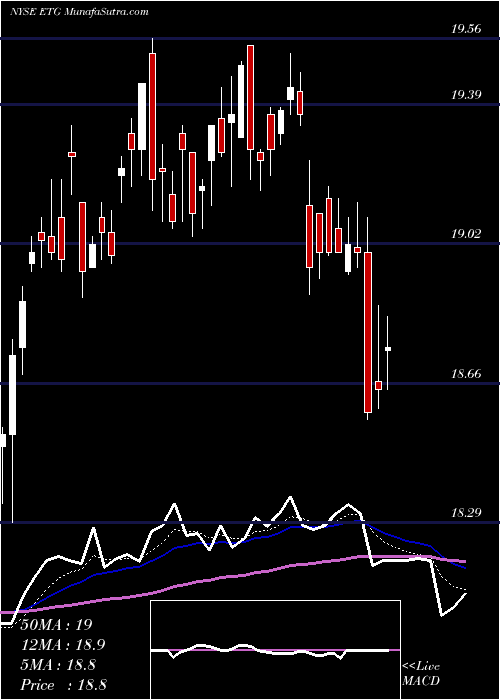The image size is (500, 700).
Task: Click the 19.56 price level label
Action: 466,29
